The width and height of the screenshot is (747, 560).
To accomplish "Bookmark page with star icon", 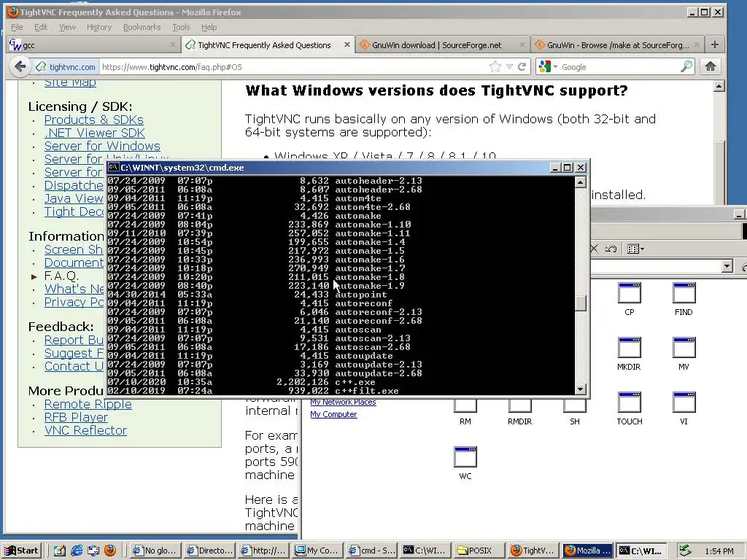I will click(495, 66).
